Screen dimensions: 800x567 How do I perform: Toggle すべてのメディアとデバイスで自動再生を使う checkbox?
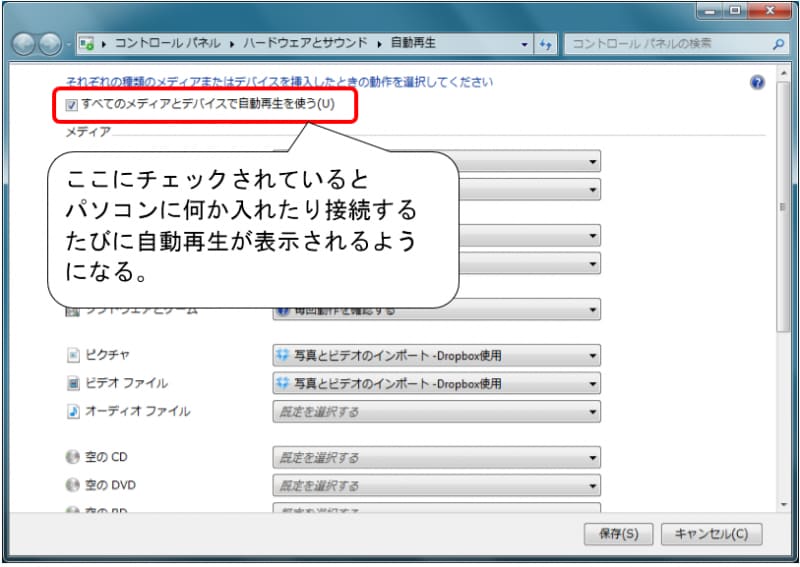pos(71,105)
